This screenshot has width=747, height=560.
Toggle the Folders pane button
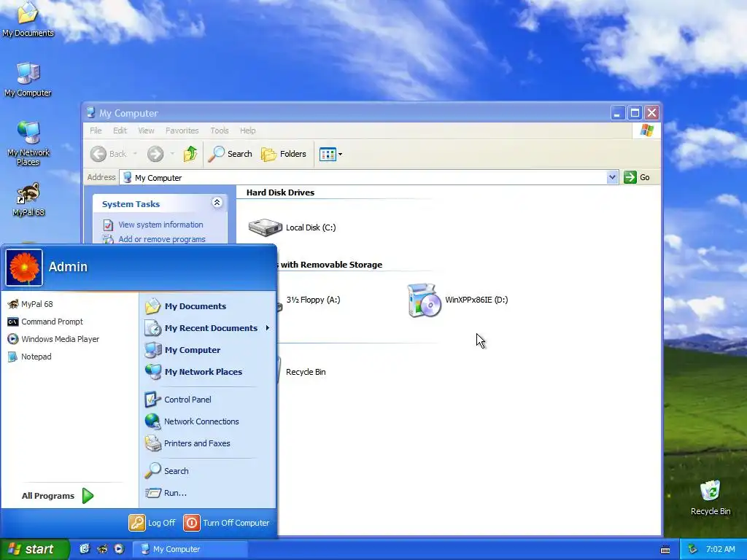pos(284,154)
